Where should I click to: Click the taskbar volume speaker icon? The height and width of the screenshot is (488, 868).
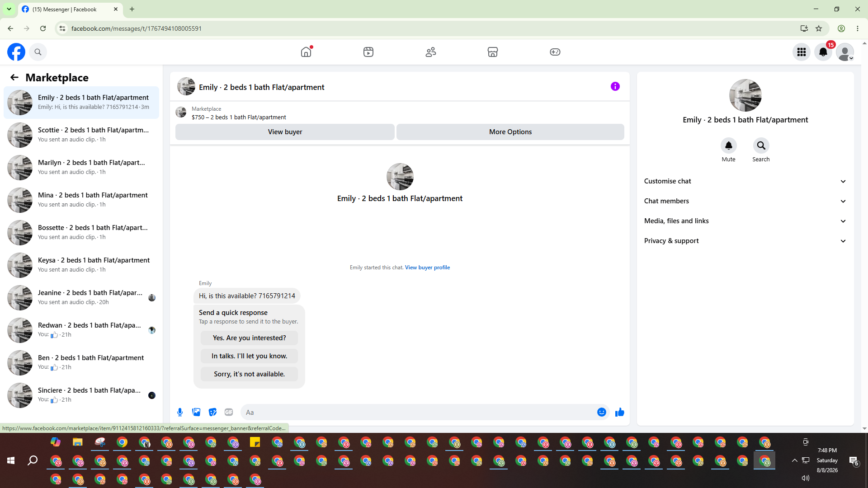(806, 478)
